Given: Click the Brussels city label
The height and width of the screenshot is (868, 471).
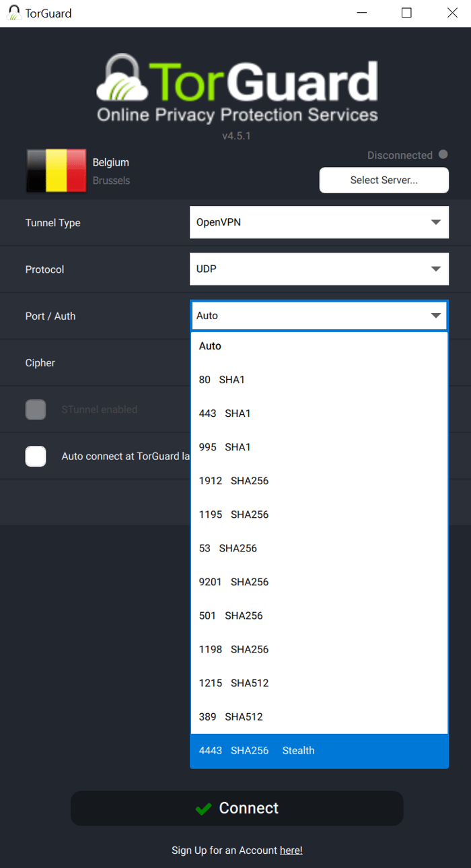Looking at the screenshot, I should click(x=111, y=180).
